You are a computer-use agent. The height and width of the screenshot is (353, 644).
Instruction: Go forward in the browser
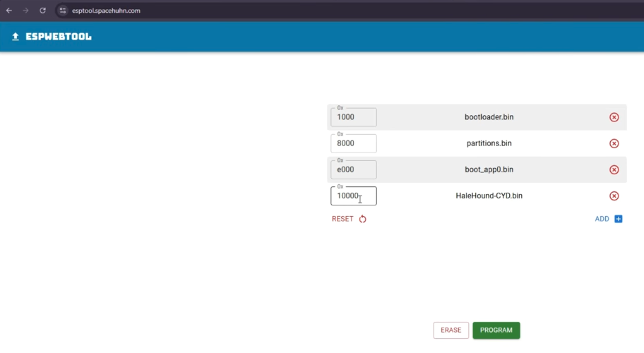point(26,11)
